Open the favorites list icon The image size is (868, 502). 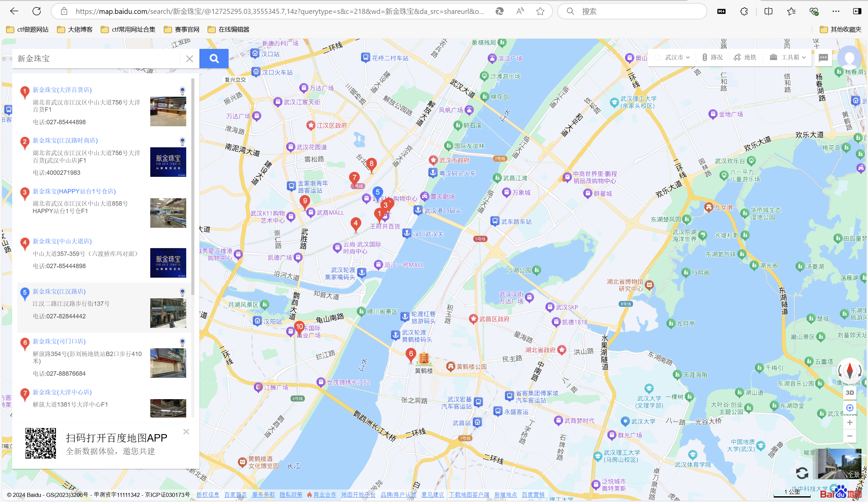click(x=791, y=12)
